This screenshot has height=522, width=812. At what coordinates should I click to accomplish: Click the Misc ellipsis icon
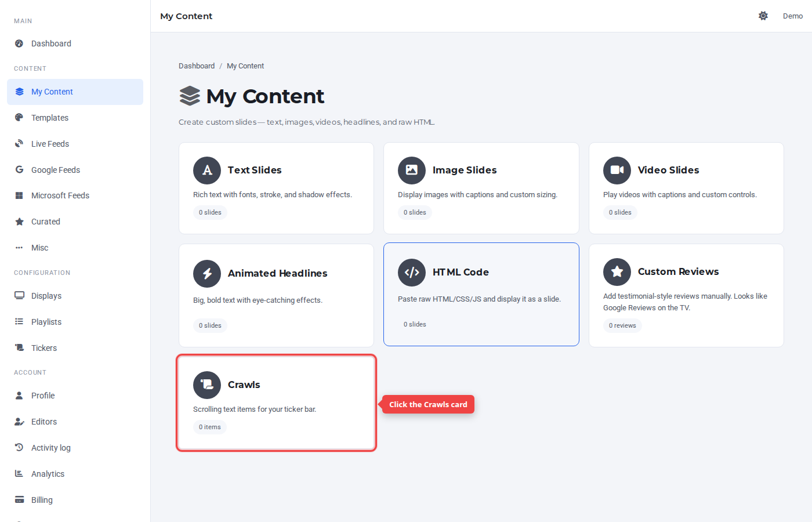pyautogui.click(x=19, y=248)
